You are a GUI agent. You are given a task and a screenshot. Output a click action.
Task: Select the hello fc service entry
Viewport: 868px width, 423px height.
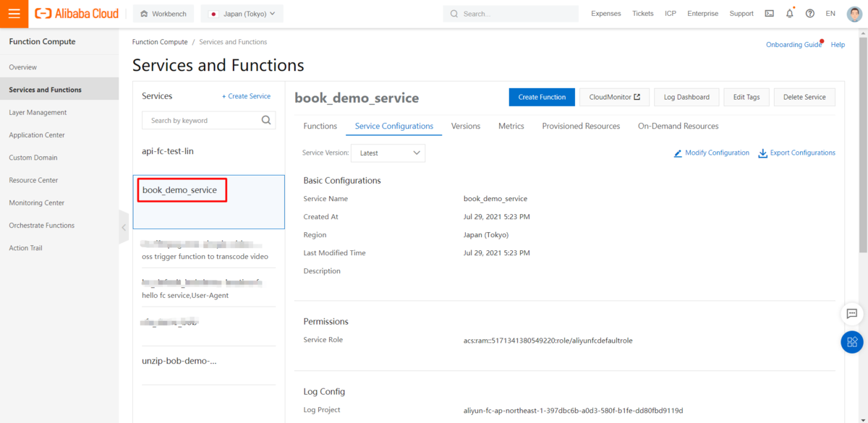pyautogui.click(x=208, y=288)
